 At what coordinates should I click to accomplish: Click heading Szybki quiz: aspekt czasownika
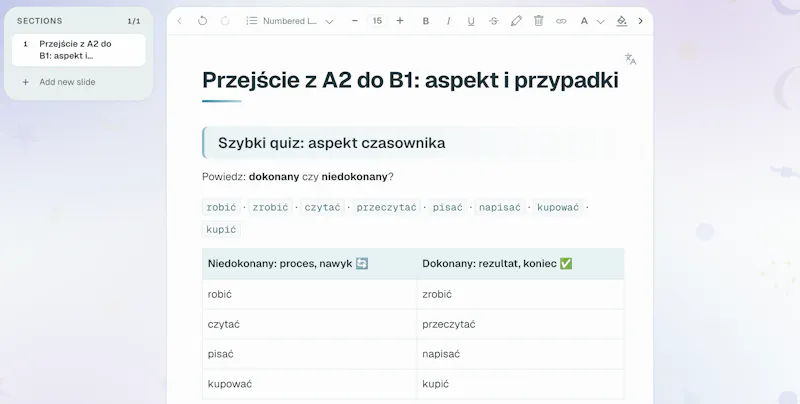[332, 143]
